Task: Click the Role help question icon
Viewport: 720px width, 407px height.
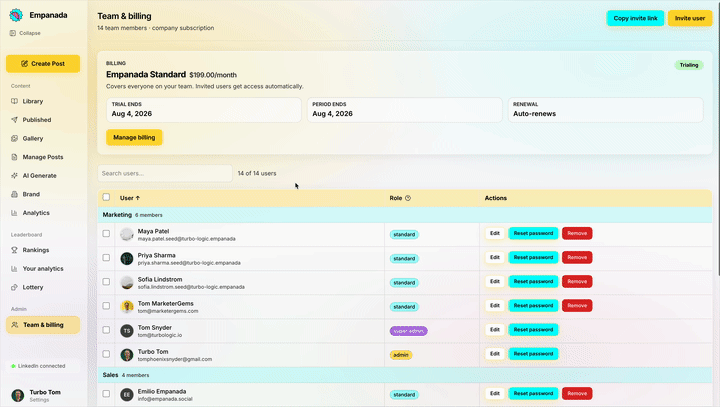Action: click(408, 198)
